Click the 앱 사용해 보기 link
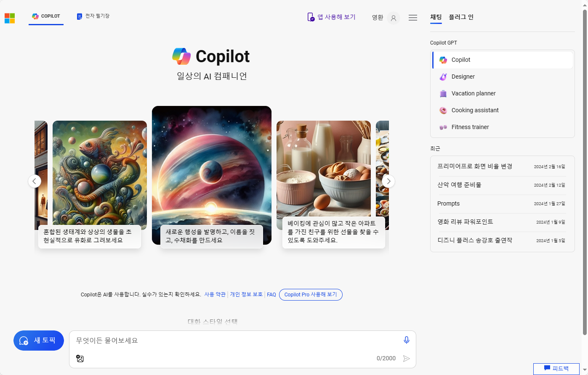 [332, 17]
